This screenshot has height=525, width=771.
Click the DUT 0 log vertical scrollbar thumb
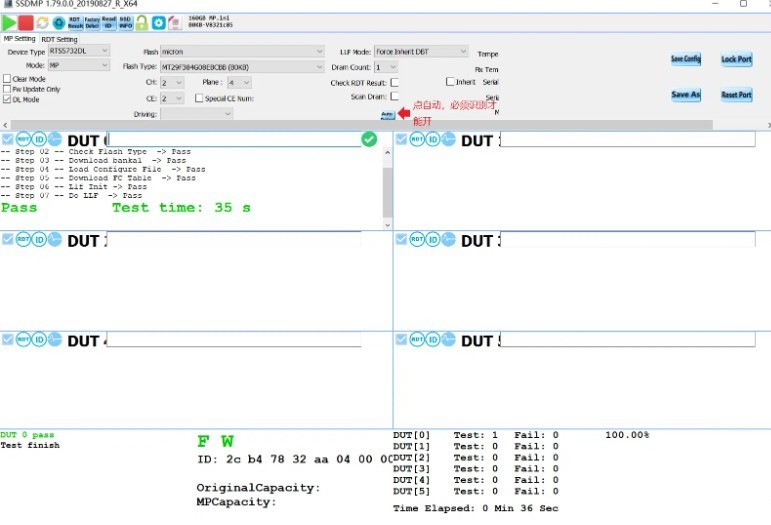387,192
